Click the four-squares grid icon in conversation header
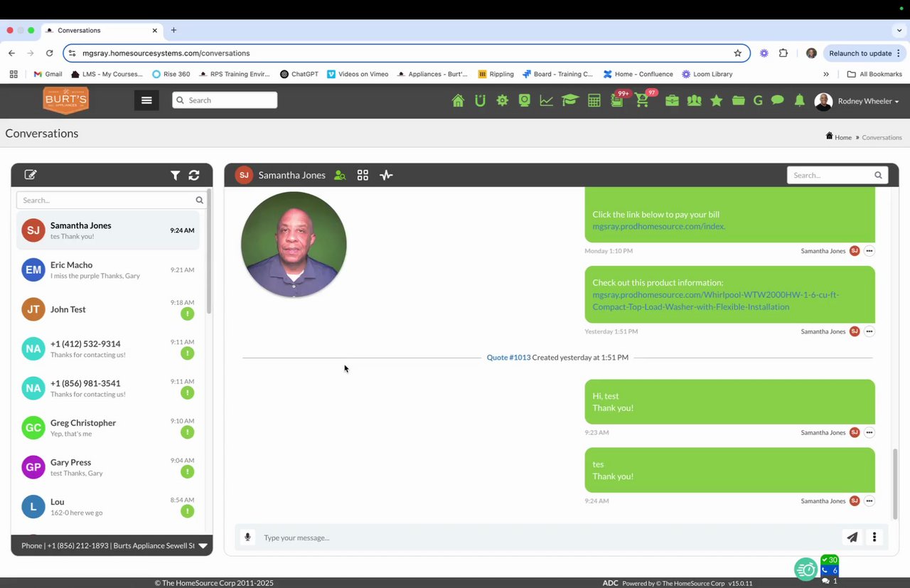Image resolution: width=910 pixels, height=588 pixels. [x=363, y=175]
